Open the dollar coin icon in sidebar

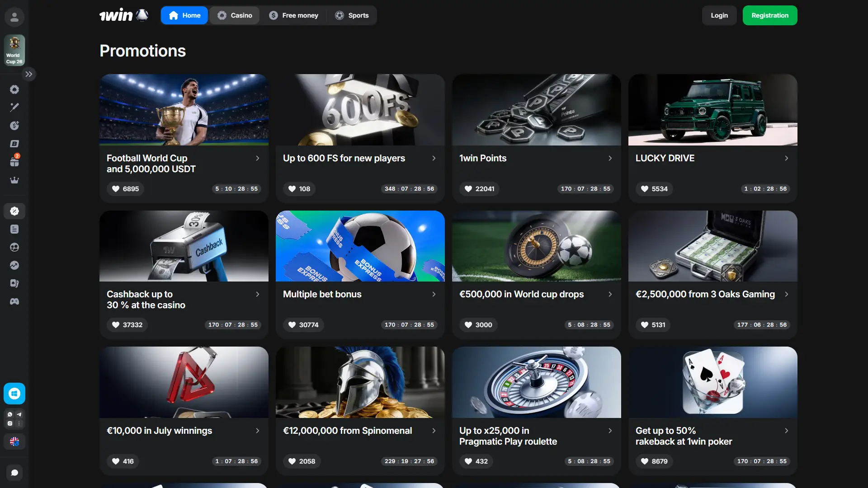(x=14, y=126)
